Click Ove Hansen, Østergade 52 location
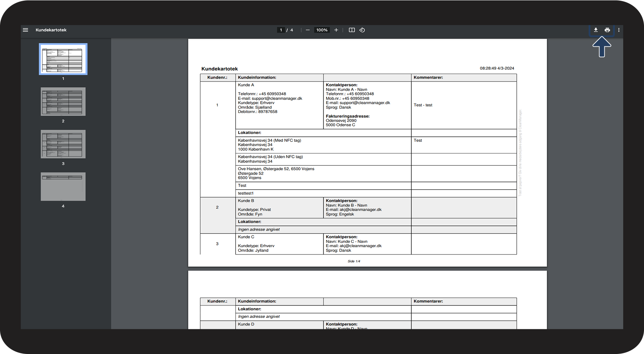 (276, 169)
